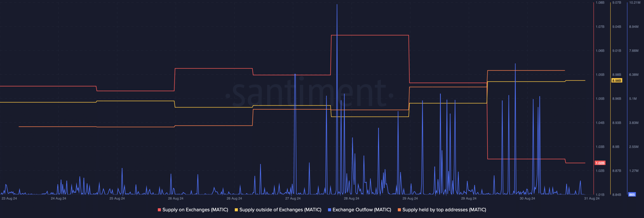Click the '10.21M' axis tick label
Image resolution: width=644 pixels, height=218 pixels.
635,3
